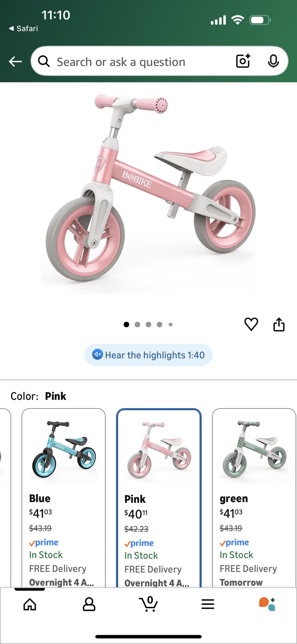Play Hear the highlights audio
Screen dimensions: 297x644
(x=148, y=355)
